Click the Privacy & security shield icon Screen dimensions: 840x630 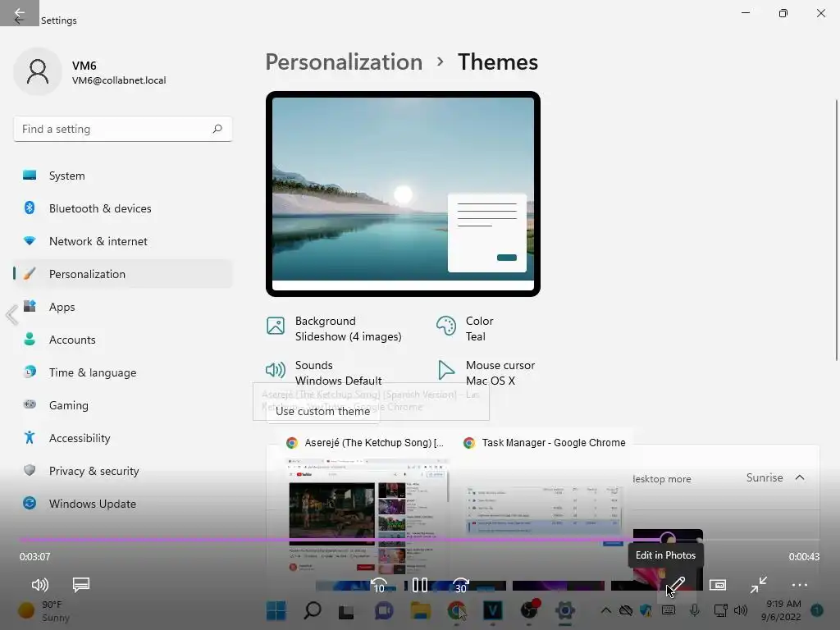[x=30, y=470]
